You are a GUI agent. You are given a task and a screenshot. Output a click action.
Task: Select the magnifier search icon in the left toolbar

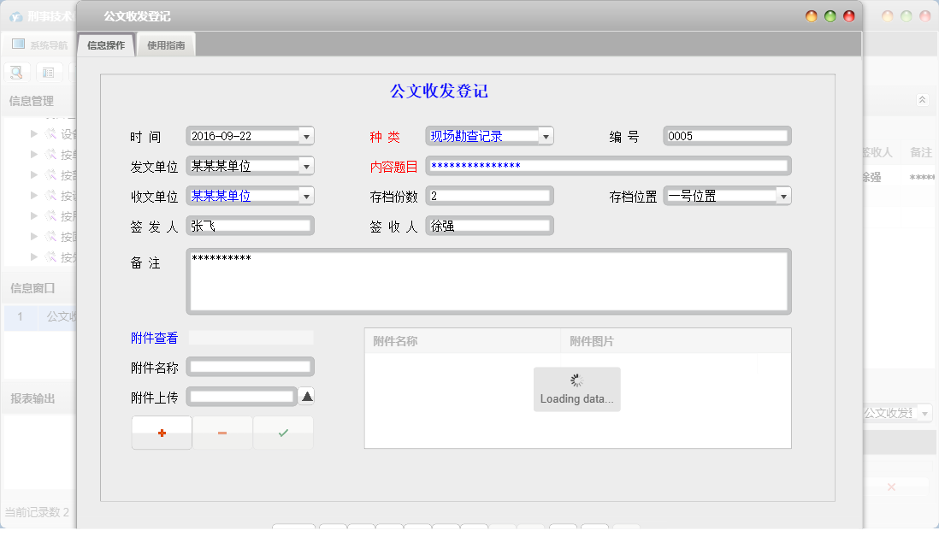click(x=15, y=72)
